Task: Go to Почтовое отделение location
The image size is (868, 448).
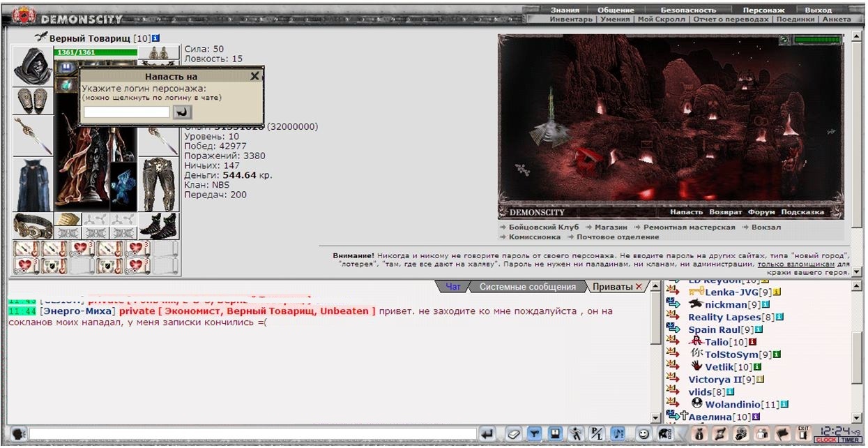Action: [x=617, y=237]
